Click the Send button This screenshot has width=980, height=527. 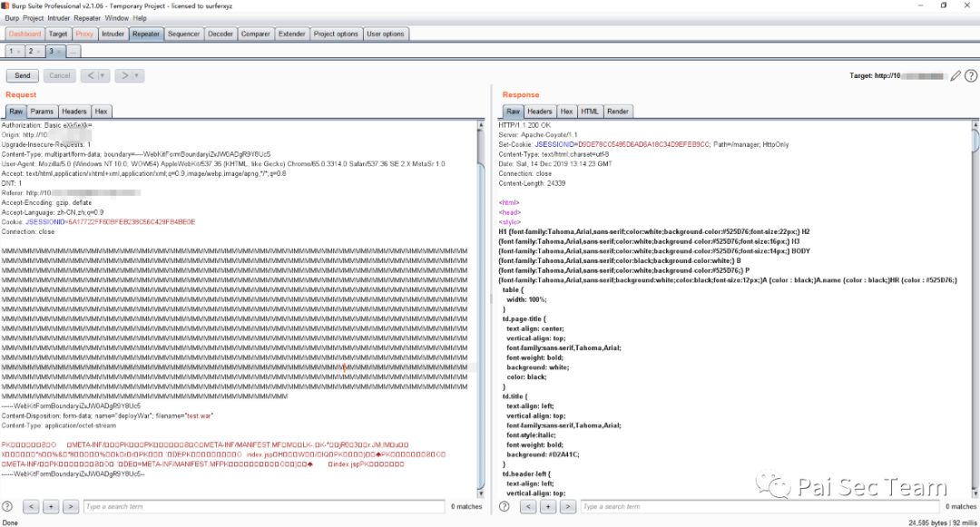(x=23, y=75)
